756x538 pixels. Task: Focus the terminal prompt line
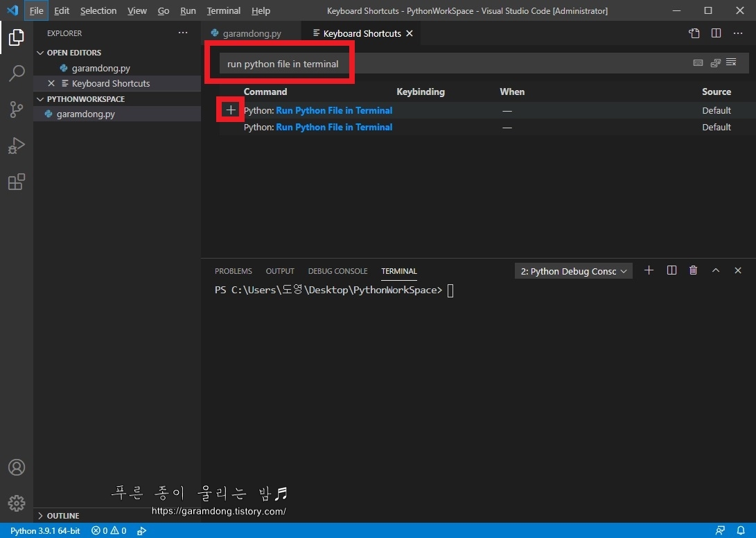[x=334, y=290]
